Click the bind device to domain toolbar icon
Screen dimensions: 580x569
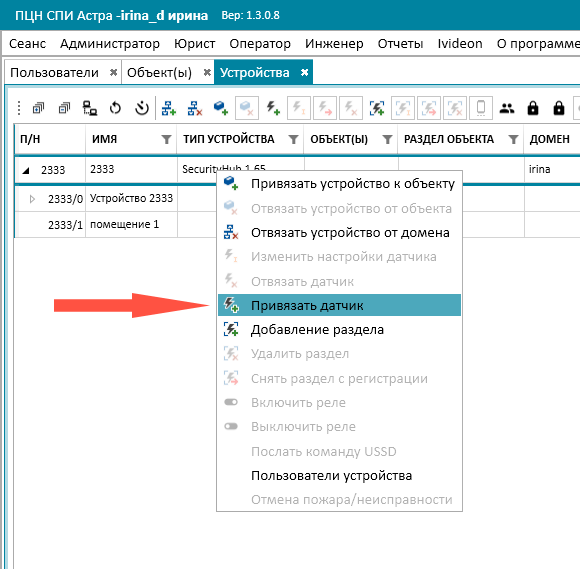pyautogui.click(x=169, y=108)
